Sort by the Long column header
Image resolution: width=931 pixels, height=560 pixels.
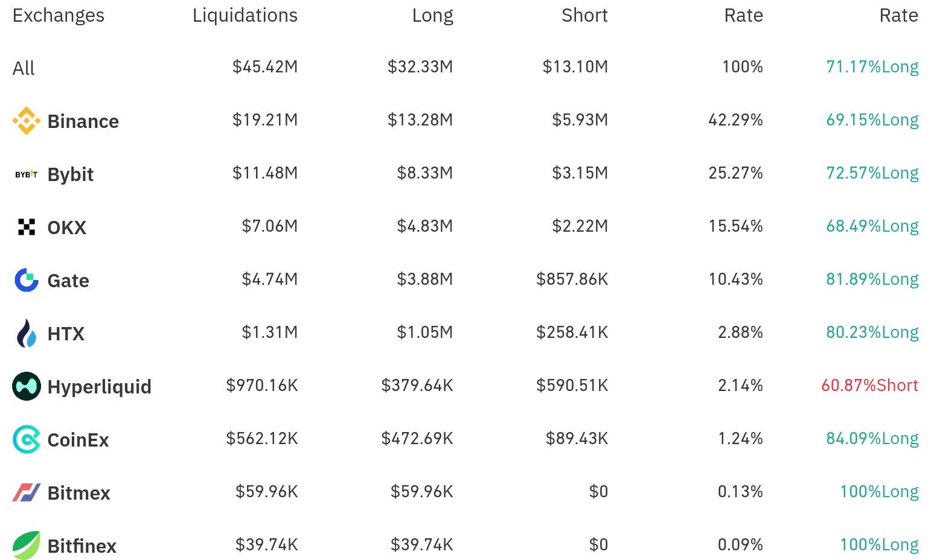point(432,15)
